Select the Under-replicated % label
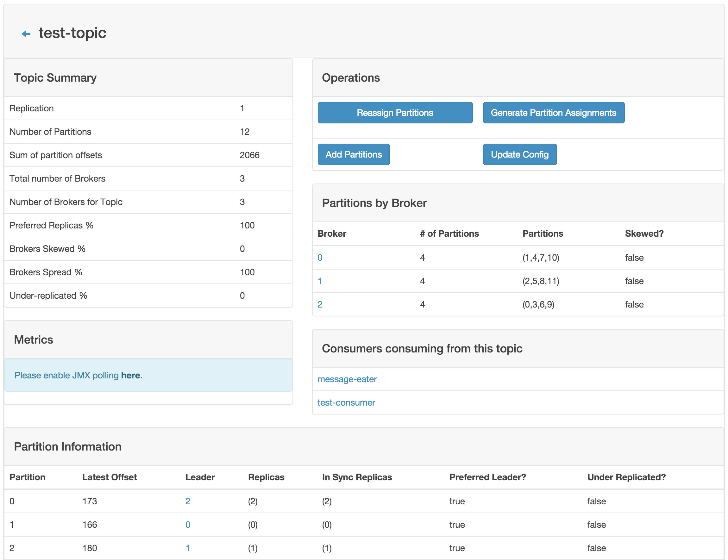Image resolution: width=728 pixels, height=560 pixels. 48,295
